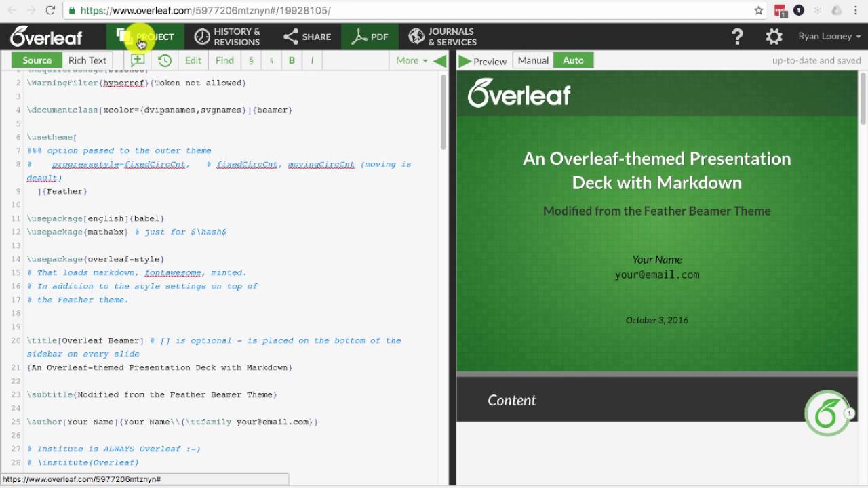Insert a subsection with small § button

271,60
